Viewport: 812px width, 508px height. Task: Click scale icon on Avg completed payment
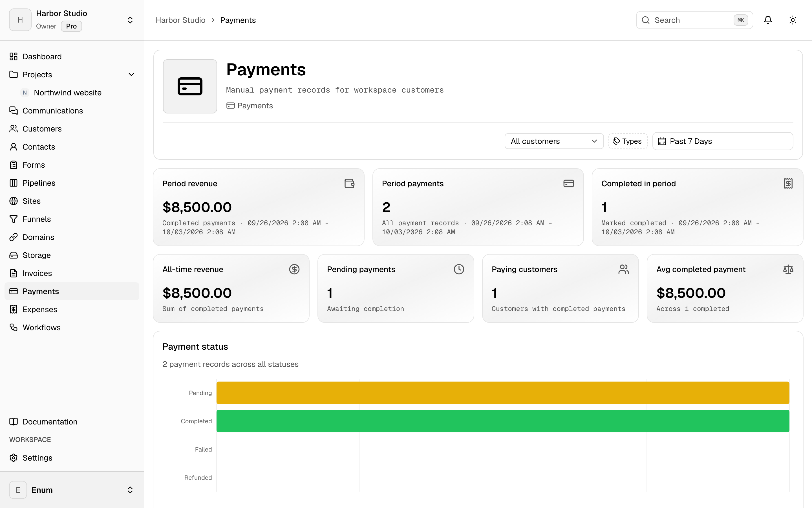click(788, 269)
